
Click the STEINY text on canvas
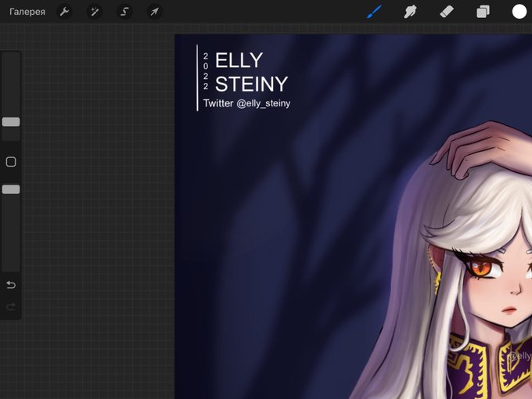(251, 84)
